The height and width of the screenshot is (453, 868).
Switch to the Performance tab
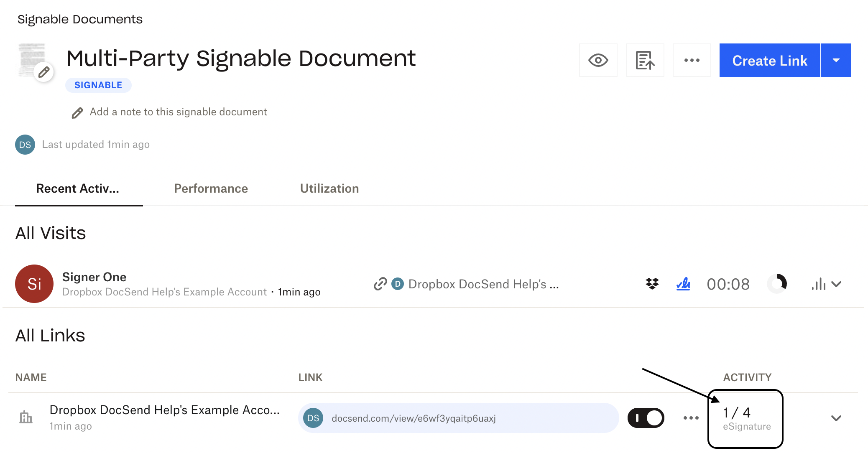(211, 188)
